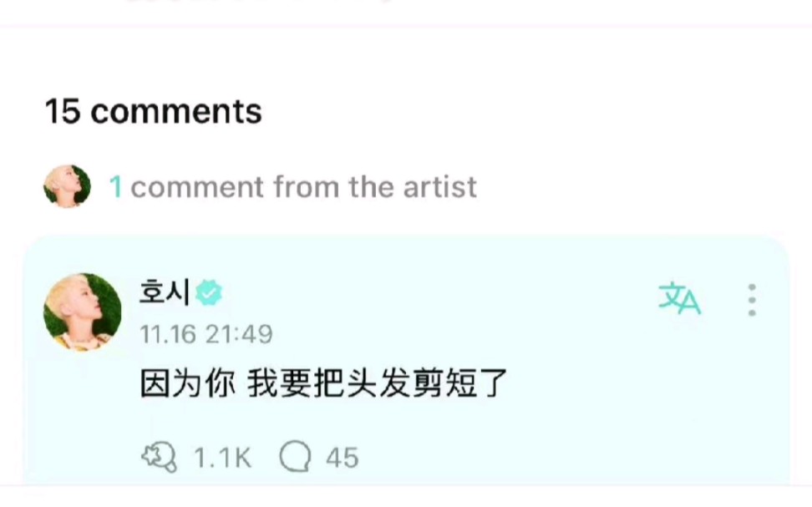The image size is (812, 507).
Task: Open the 호시 username link
Action: pyautogui.click(x=165, y=292)
